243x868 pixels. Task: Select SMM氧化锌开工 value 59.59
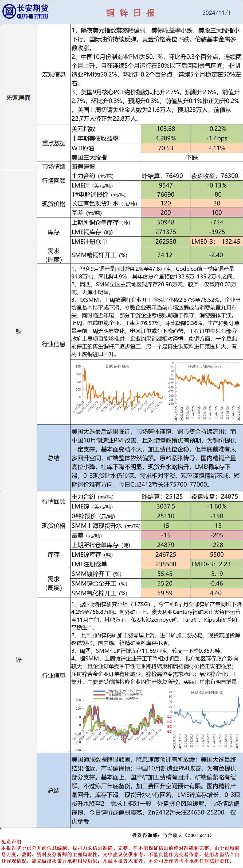[166, 593]
